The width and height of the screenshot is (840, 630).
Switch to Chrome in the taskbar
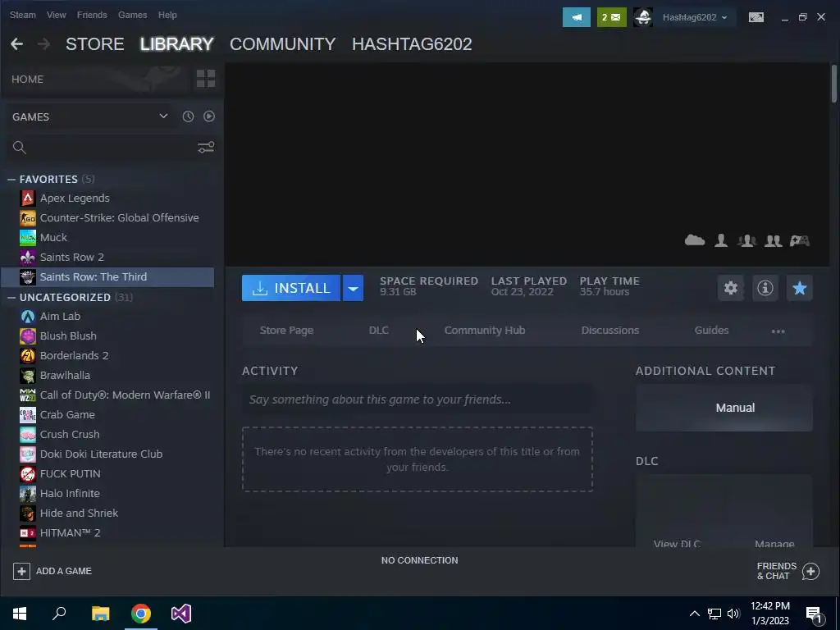(141, 614)
